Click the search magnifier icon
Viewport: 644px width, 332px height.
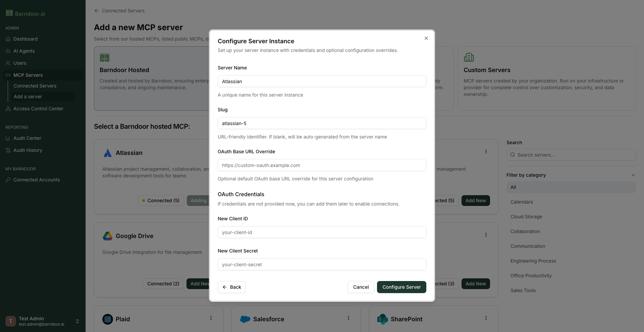513,155
